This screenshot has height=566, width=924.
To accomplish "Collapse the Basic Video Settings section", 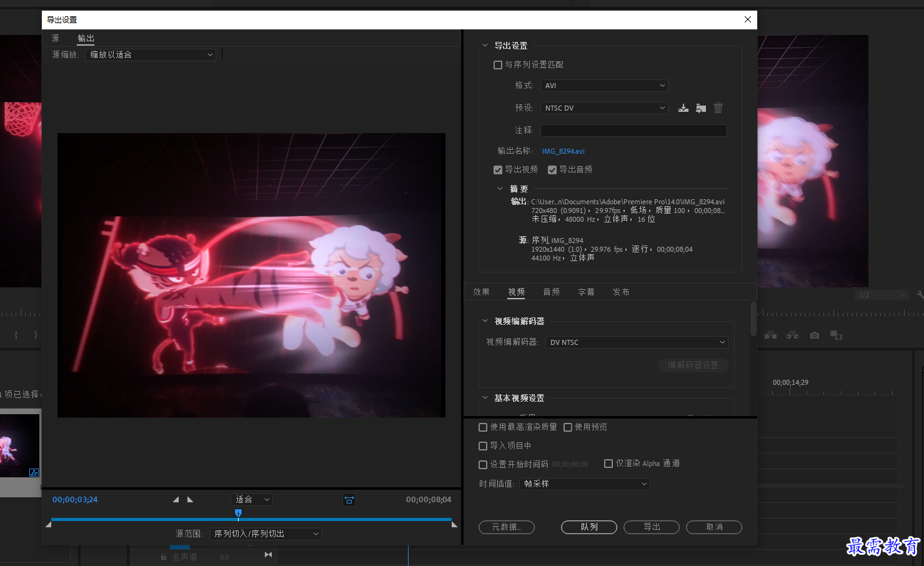I will (485, 398).
